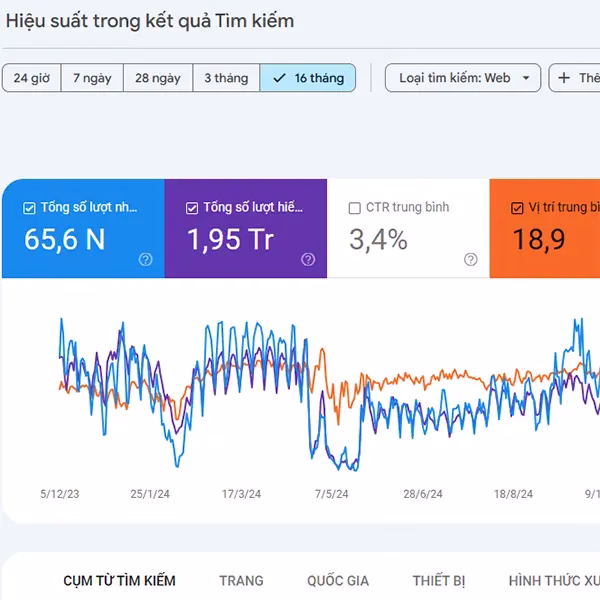This screenshot has height=600, width=600.
Task: Toggle Tổng số lượt nhấp checkbox
Action: pyautogui.click(x=29, y=208)
